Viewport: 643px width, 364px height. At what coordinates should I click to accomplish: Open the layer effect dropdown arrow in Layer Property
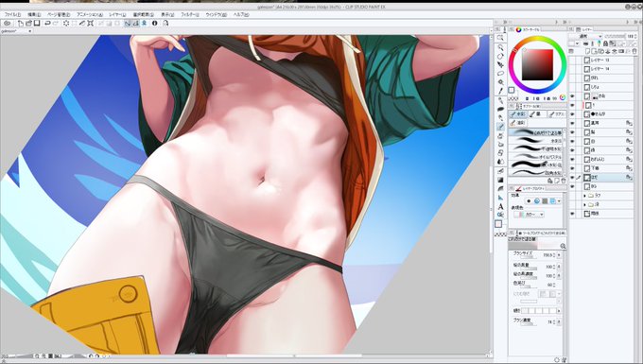pos(559,201)
